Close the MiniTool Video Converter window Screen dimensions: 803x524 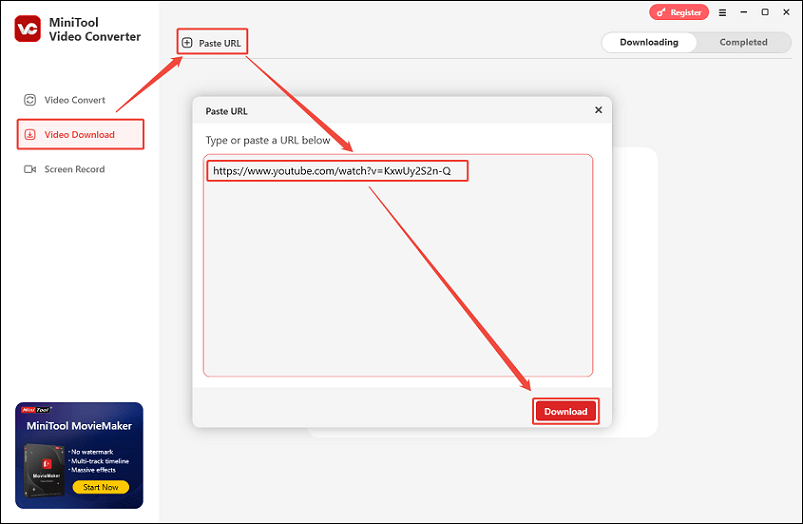coord(786,12)
